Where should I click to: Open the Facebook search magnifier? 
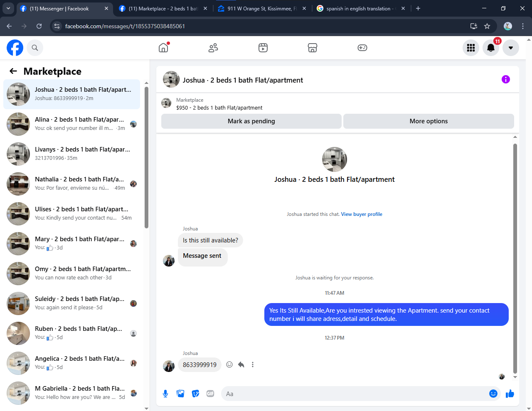[35, 48]
